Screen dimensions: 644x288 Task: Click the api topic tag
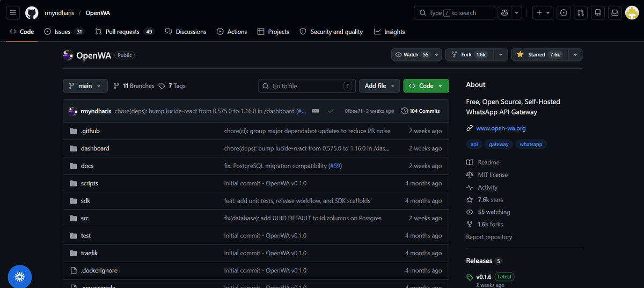pyautogui.click(x=474, y=145)
